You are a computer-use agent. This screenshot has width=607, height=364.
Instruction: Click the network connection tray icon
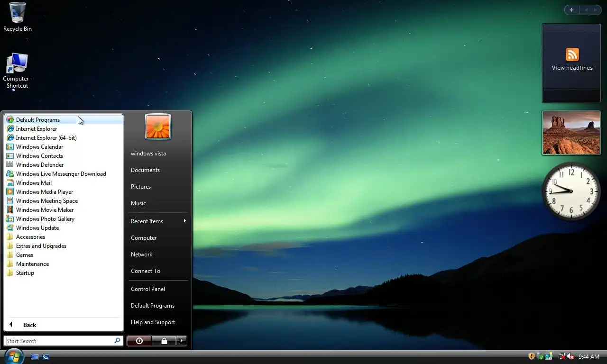tap(562, 356)
